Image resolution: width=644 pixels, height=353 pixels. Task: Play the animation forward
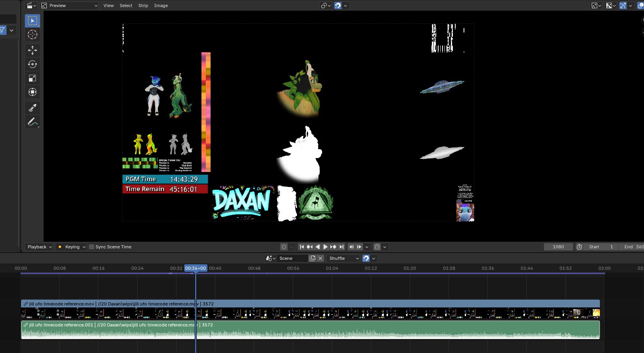(326, 247)
